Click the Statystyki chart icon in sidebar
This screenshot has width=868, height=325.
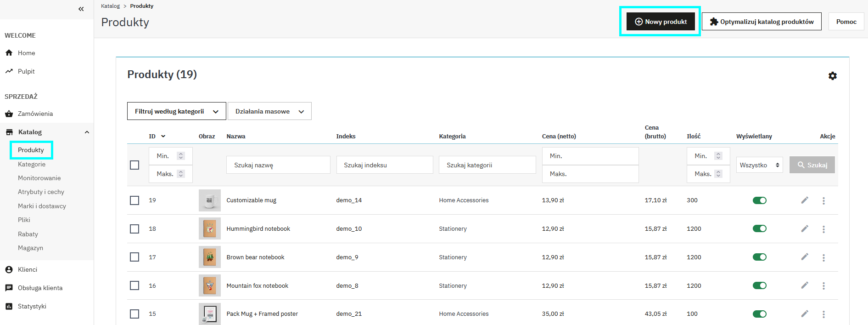tap(9, 306)
